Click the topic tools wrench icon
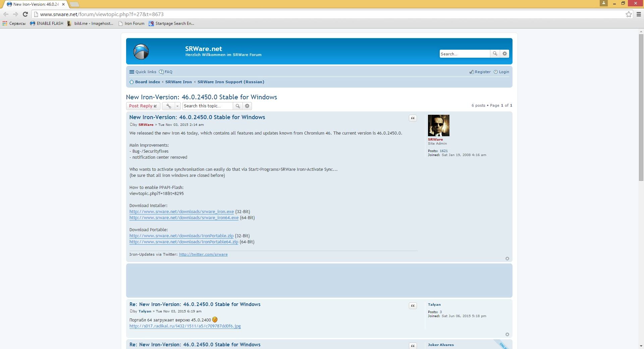The image size is (644, 349). tap(169, 106)
